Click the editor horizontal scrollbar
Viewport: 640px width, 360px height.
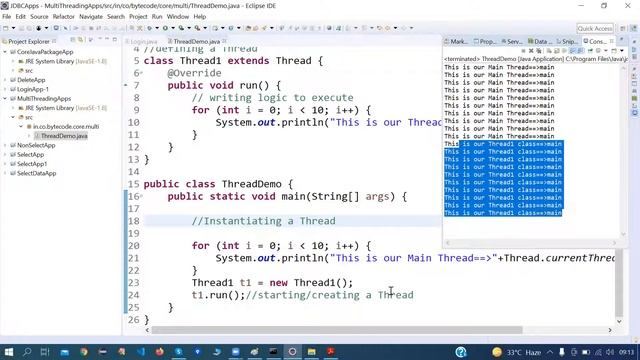coord(337,330)
